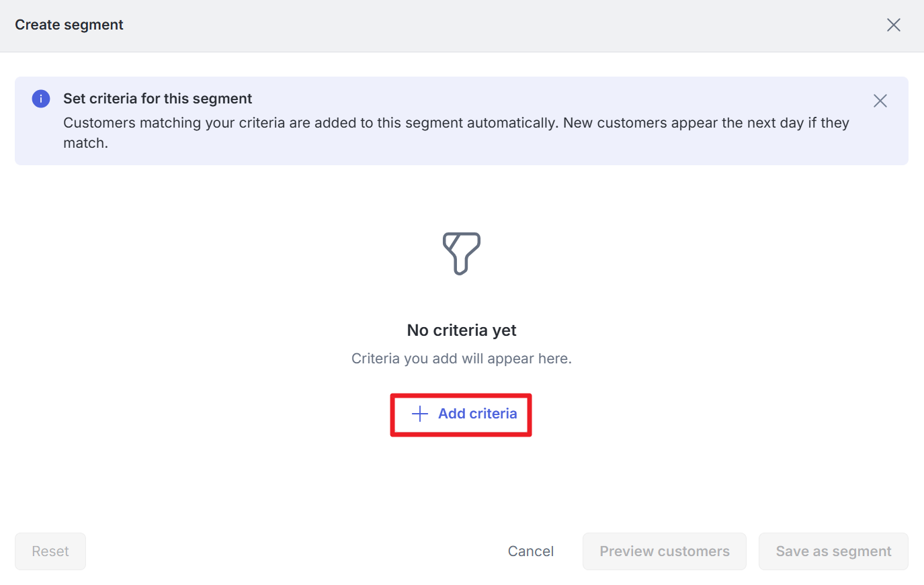The image size is (924, 585).
Task: Dismiss the criteria info banner
Action: pos(880,101)
